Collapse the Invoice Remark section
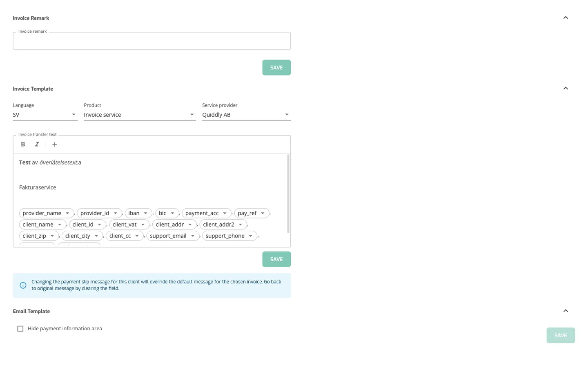The image size is (588, 365). point(566,18)
